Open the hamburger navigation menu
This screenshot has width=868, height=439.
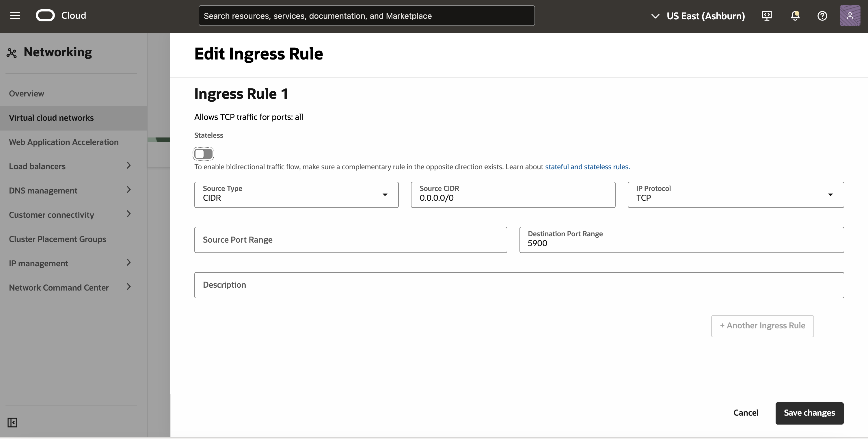tap(15, 16)
